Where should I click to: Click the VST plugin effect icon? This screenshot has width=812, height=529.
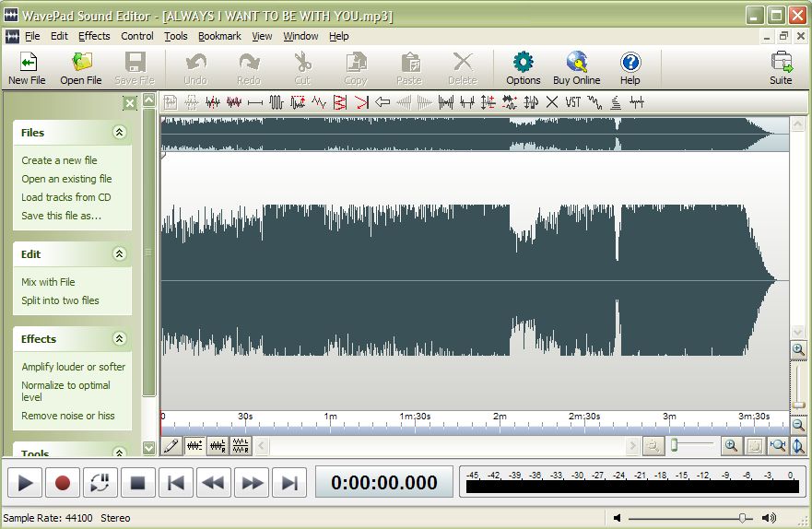(572, 102)
